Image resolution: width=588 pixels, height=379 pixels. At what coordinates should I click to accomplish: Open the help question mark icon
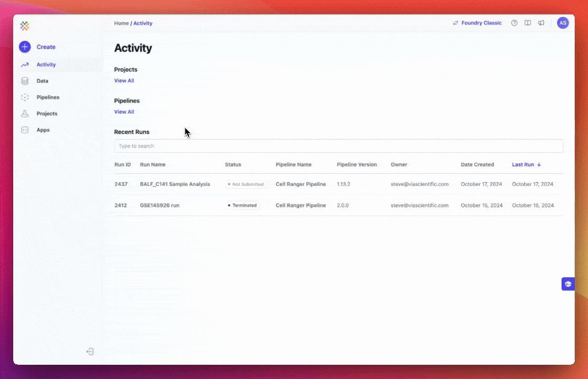pyautogui.click(x=514, y=23)
